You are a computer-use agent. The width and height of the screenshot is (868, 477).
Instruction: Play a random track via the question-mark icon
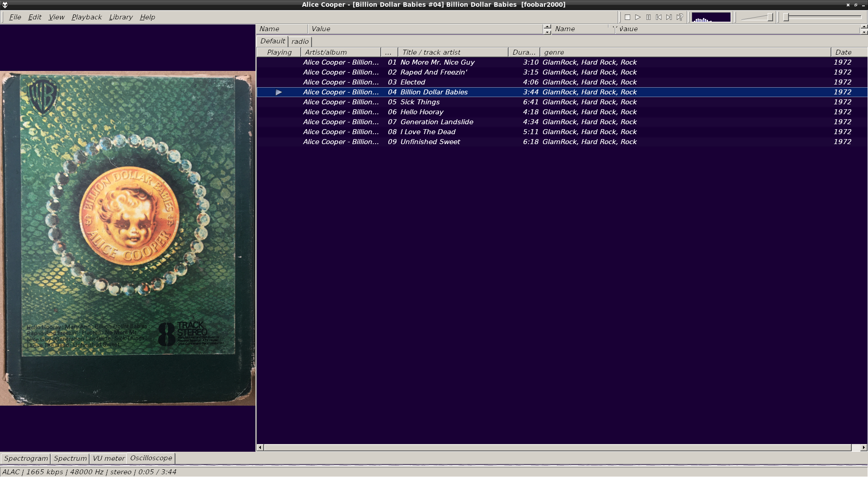click(679, 17)
